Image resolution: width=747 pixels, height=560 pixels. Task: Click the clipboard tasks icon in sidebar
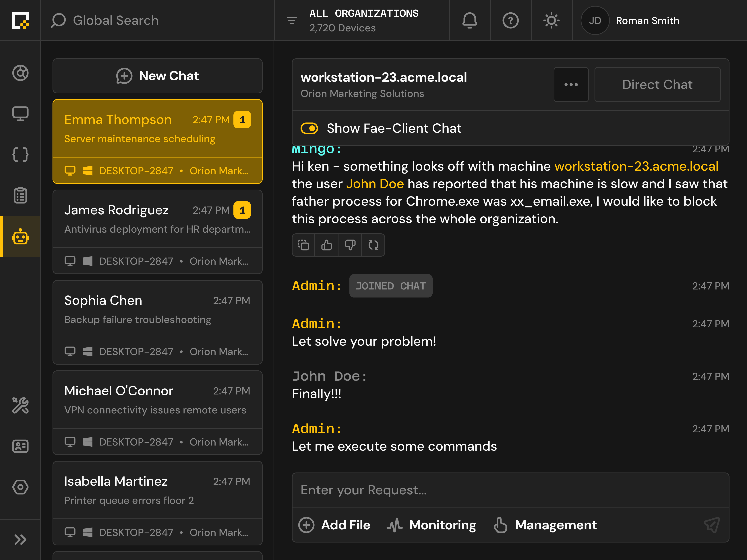(x=20, y=195)
